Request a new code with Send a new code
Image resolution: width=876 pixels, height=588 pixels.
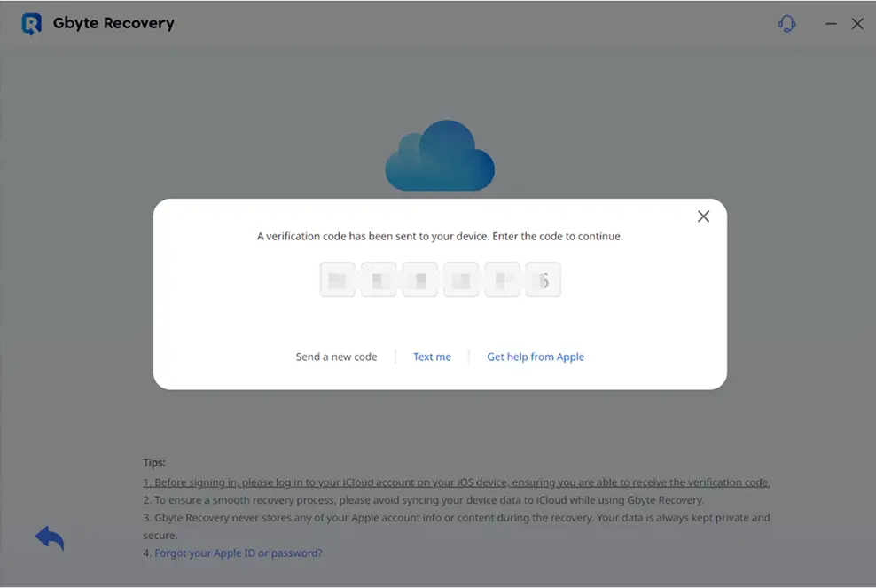[x=336, y=357]
